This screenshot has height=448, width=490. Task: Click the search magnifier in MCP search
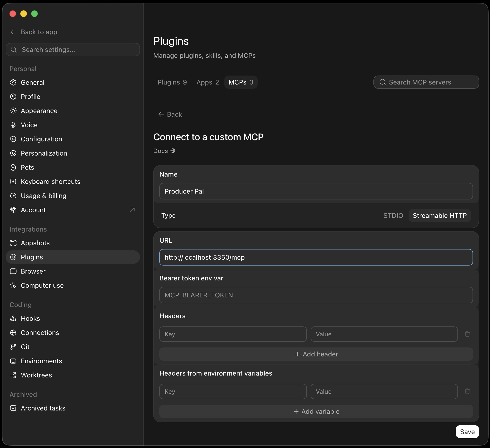(x=383, y=82)
